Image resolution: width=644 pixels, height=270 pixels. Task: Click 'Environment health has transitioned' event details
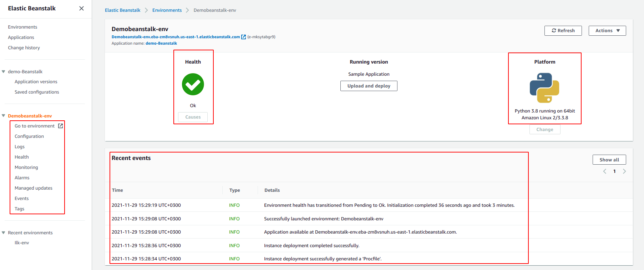click(x=389, y=205)
